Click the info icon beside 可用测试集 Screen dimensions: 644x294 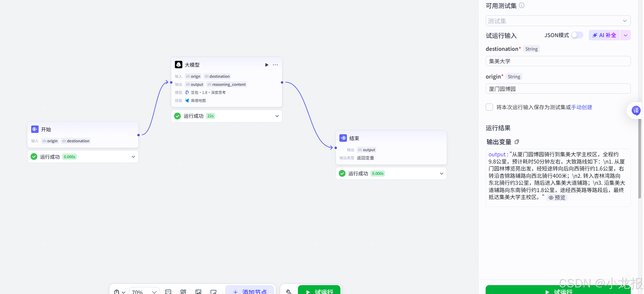[x=521, y=5]
